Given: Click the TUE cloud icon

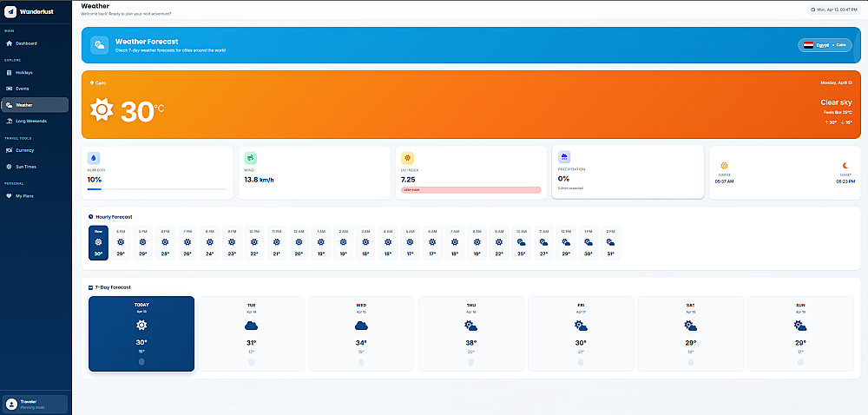Looking at the screenshot, I should [252, 326].
